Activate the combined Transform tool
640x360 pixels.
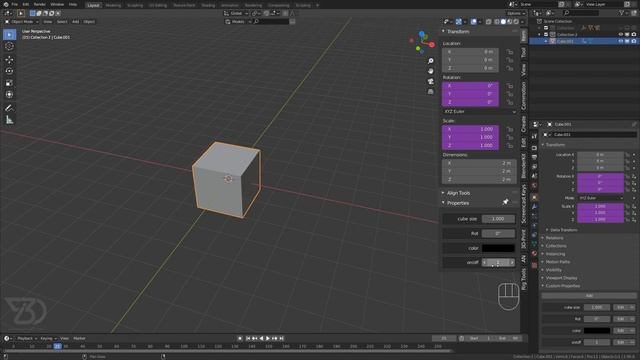tap(9, 94)
